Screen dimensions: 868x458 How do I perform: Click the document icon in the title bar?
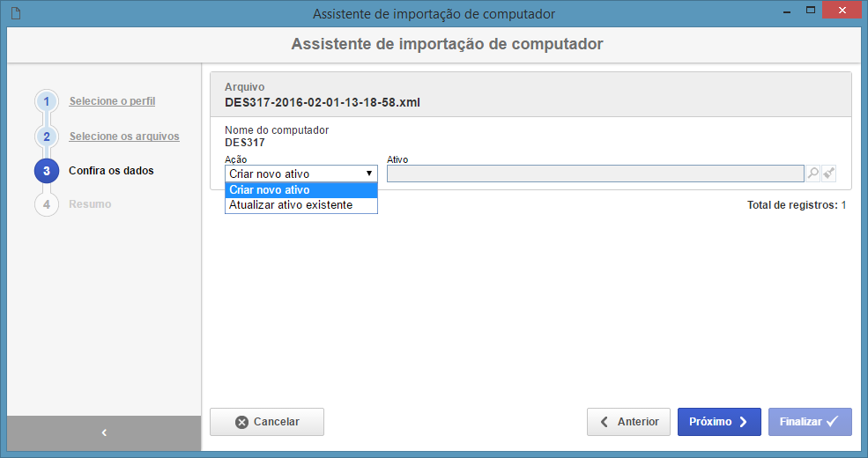[16, 13]
